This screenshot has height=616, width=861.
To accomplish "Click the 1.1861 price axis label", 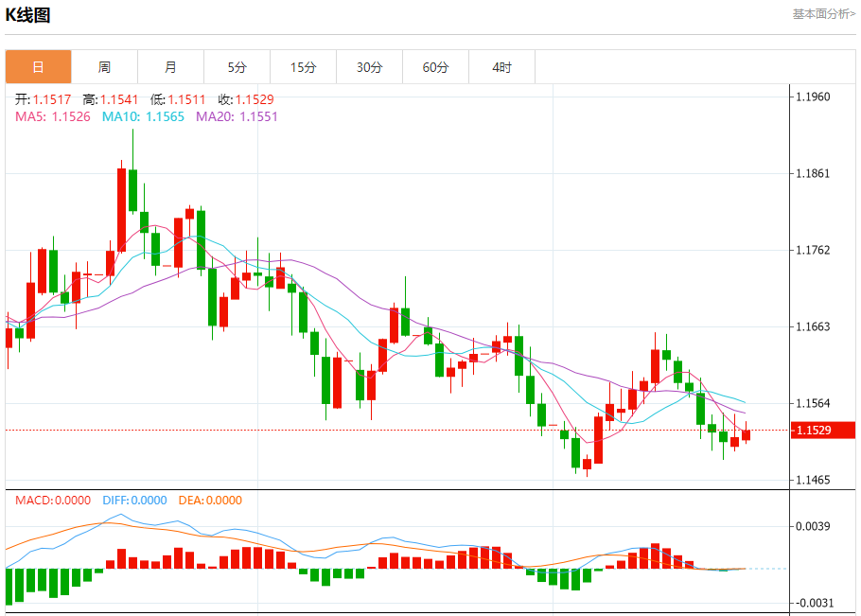I will click(814, 173).
